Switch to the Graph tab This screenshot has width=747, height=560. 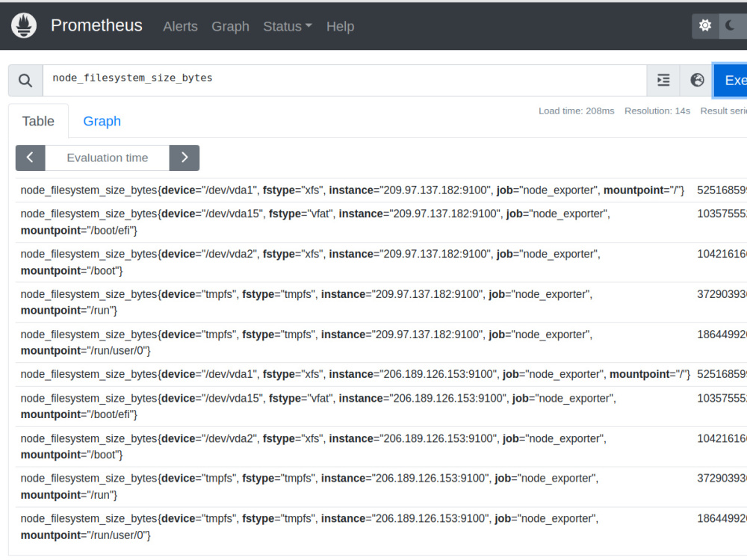coord(102,120)
